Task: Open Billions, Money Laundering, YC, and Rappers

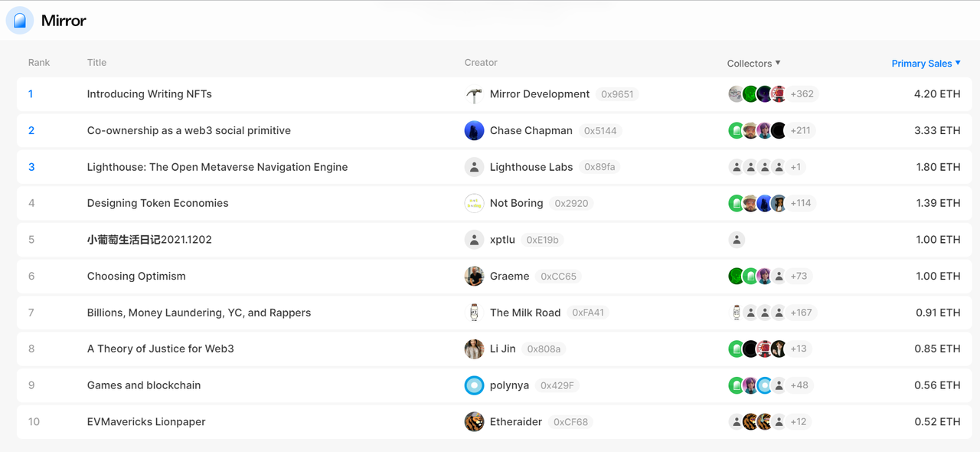Action: click(x=199, y=313)
